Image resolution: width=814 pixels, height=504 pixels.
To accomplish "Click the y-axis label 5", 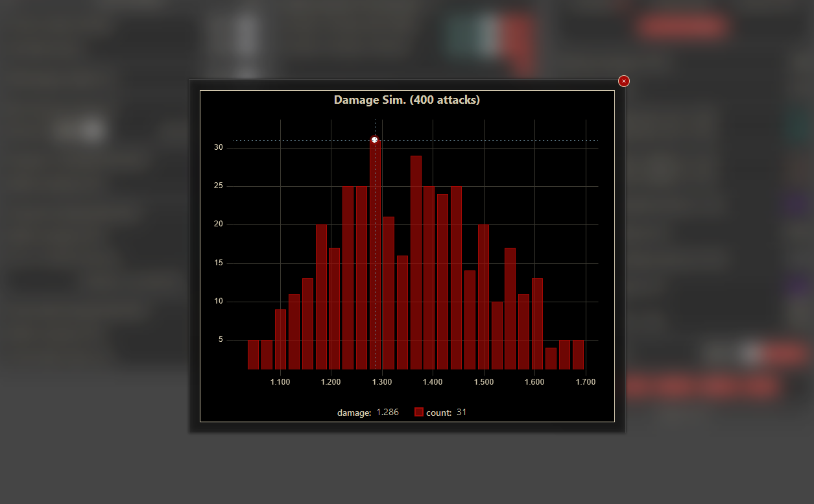I will coord(221,340).
